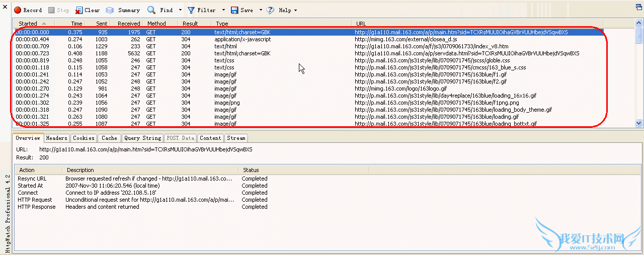Viewport: 644px width, 255px height.
Task: Click the Help question mark icon
Action: [x=271, y=10]
